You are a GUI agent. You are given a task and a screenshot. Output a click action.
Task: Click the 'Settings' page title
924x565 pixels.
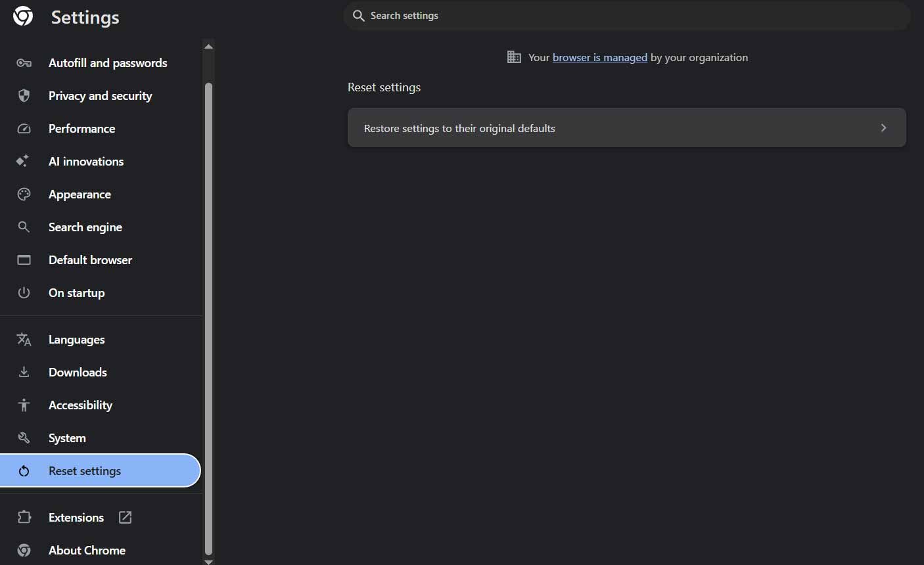tap(85, 17)
